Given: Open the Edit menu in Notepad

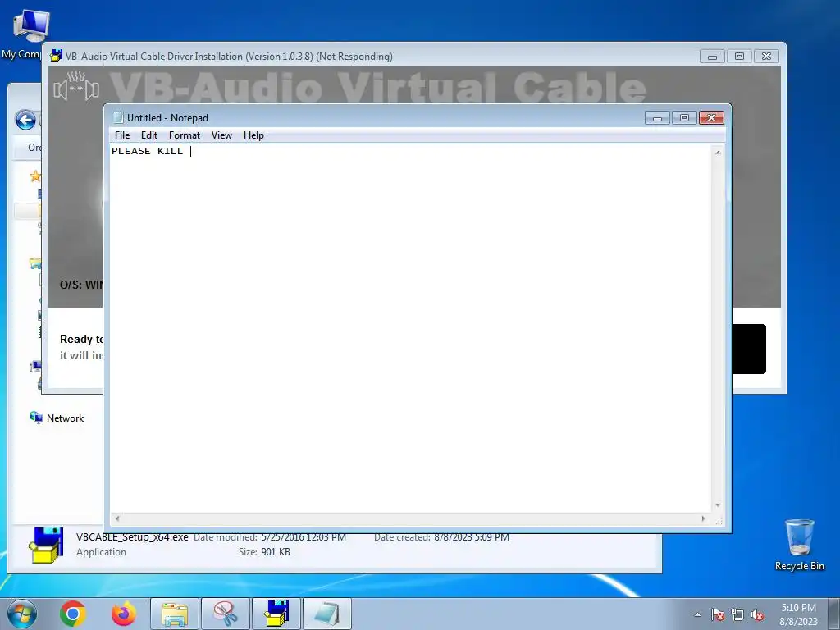Looking at the screenshot, I should [x=149, y=135].
